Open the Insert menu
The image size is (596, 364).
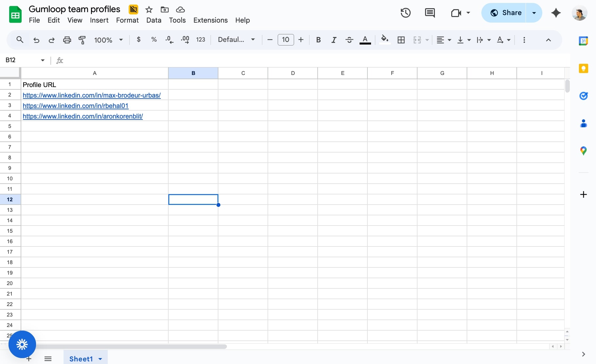tap(99, 20)
